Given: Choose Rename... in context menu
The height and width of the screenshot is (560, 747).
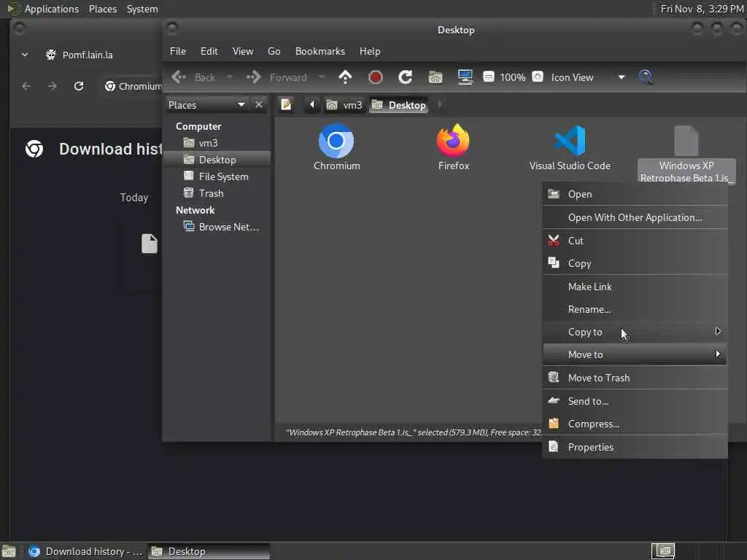Looking at the screenshot, I should (635, 309).
